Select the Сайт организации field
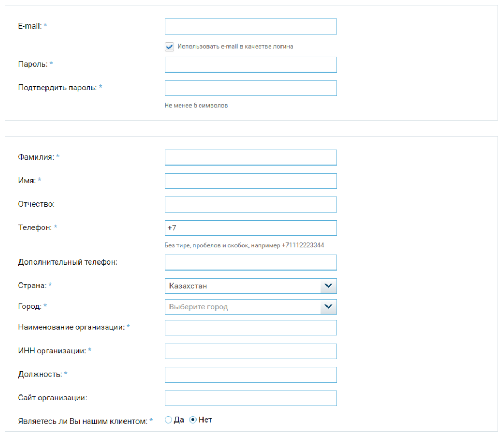504x435 pixels. [x=250, y=398]
